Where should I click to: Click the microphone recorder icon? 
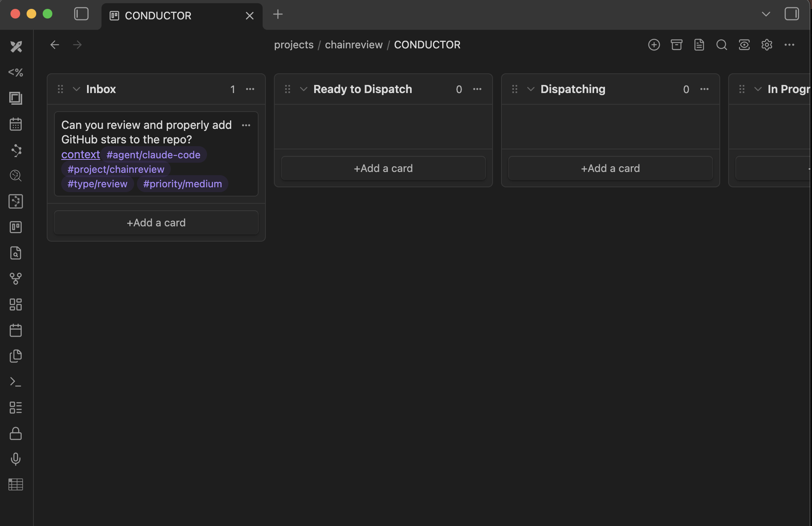[16, 459]
